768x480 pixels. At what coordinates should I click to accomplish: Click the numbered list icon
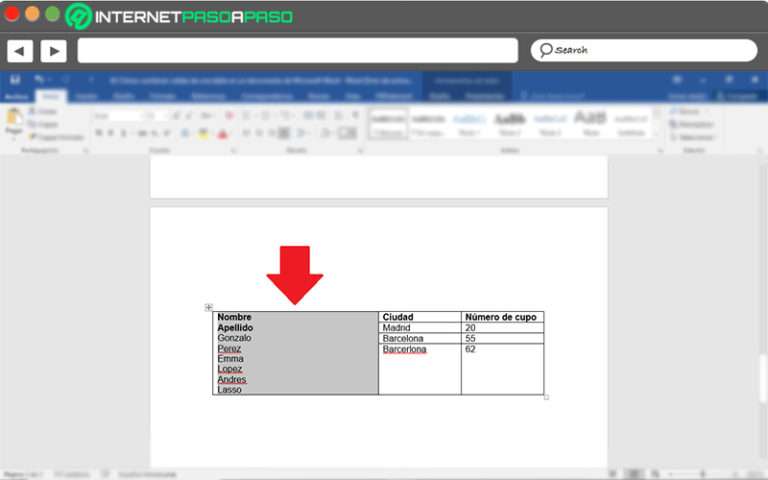[265, 116]
